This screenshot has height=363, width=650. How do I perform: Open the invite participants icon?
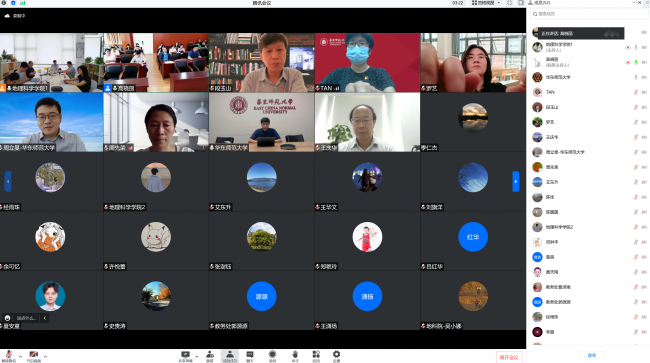pyautogui.click(x=210, y=356)
